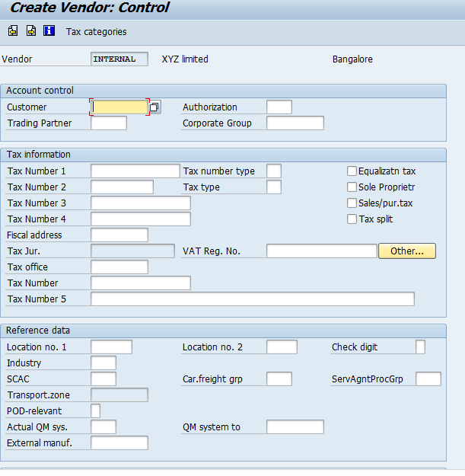Image resolution: width=465 pixels, height=476 pixels.
Task: Focus the Tax Number 3 field
Action: pyautogui.click(x=141, y=203)
